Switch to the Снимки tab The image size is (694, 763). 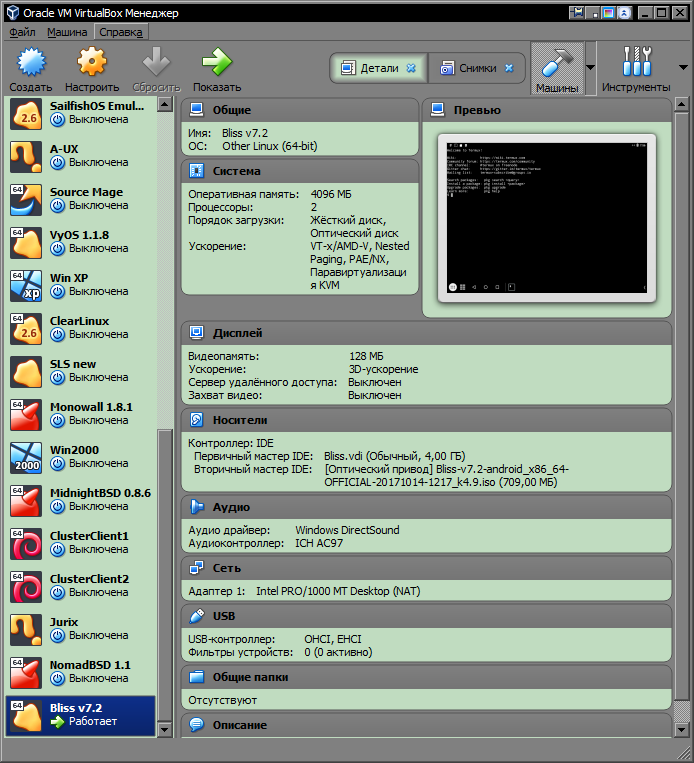[476, 68]
